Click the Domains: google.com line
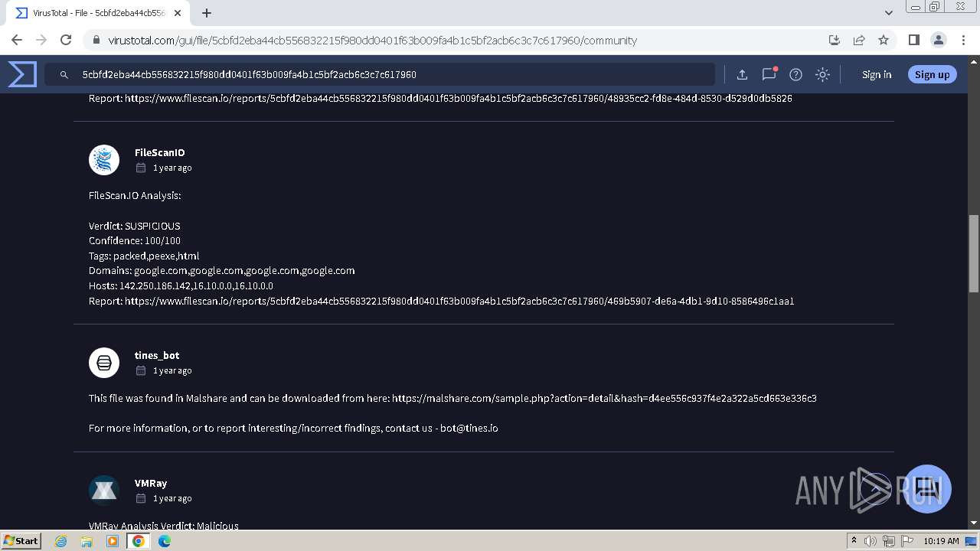 [222, 270]
